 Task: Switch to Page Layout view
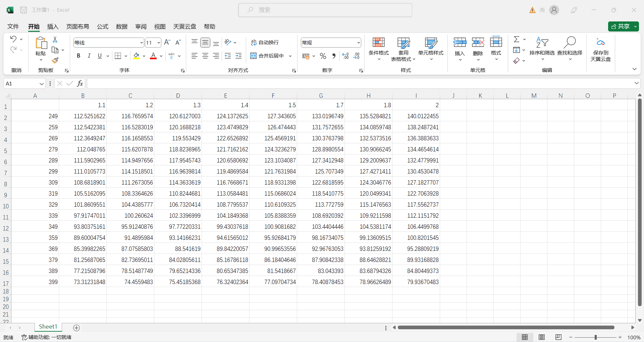(542, 337)
